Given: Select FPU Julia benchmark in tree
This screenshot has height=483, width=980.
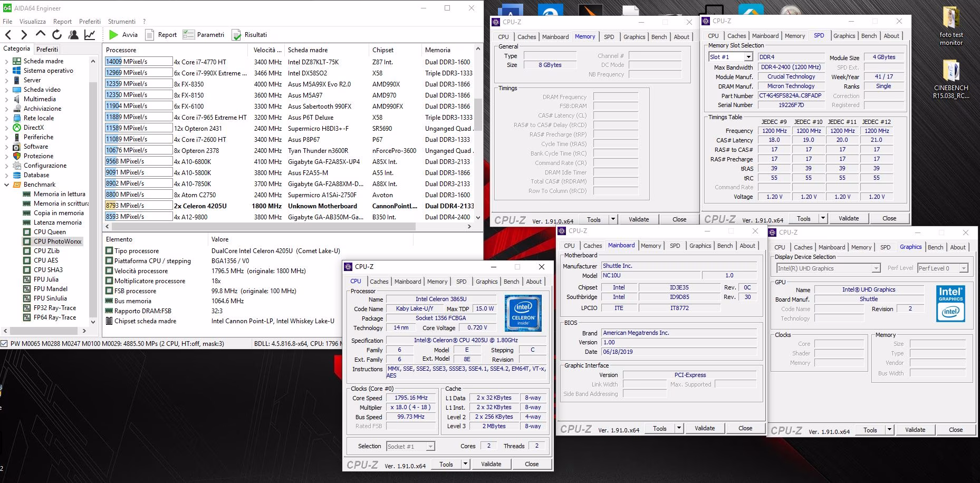Looking at the screenshot, I should [46, 279].
